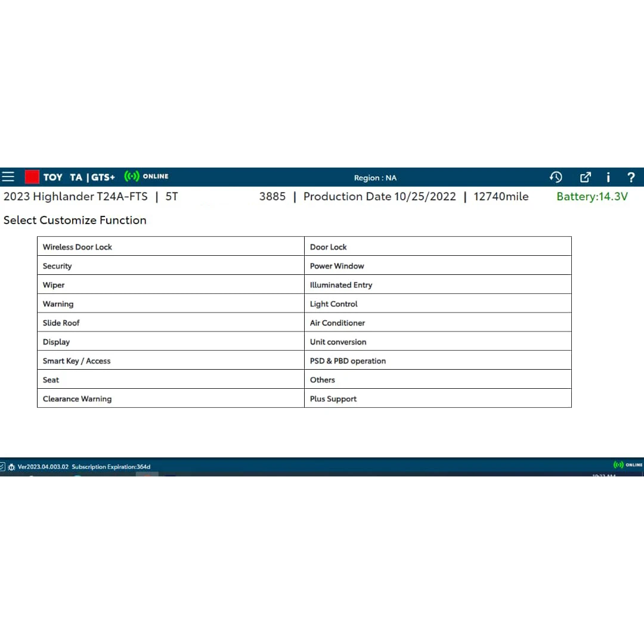Viewport: 644px width, 644px height.
Task: Select Door Lock customize function
Action: point(438,246)
